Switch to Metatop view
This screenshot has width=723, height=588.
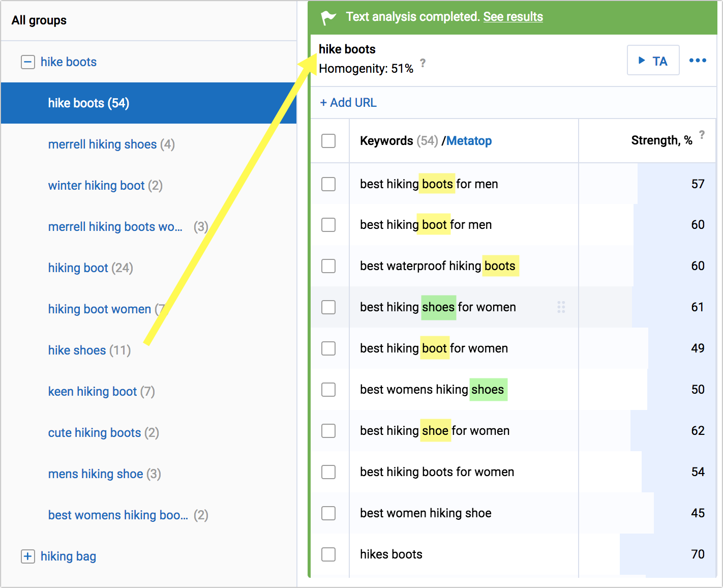tap(469, 141)
